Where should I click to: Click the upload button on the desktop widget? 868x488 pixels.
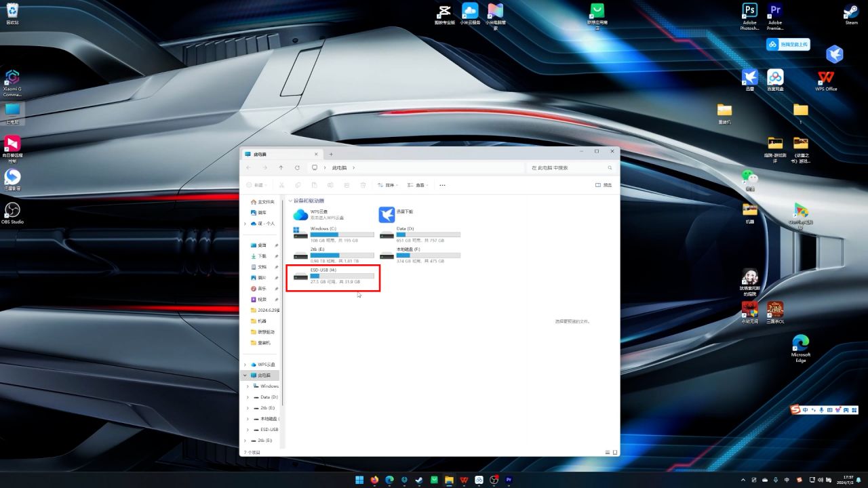[788, 45]
